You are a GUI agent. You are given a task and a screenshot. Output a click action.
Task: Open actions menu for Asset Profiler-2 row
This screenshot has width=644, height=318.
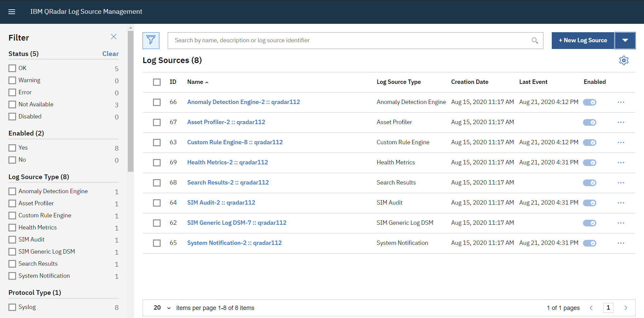click(621, 122)
